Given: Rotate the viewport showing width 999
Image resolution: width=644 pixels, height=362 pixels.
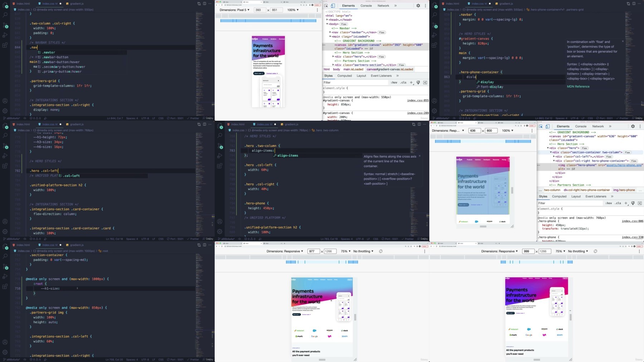Looking at the screenshot, I should [595, 251].
